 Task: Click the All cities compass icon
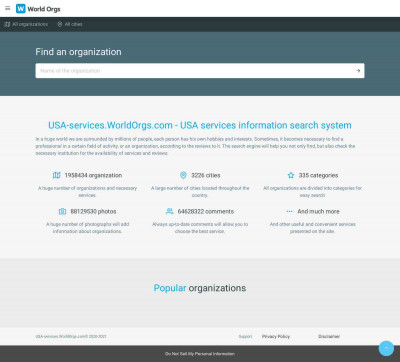(x=60, y=24)
